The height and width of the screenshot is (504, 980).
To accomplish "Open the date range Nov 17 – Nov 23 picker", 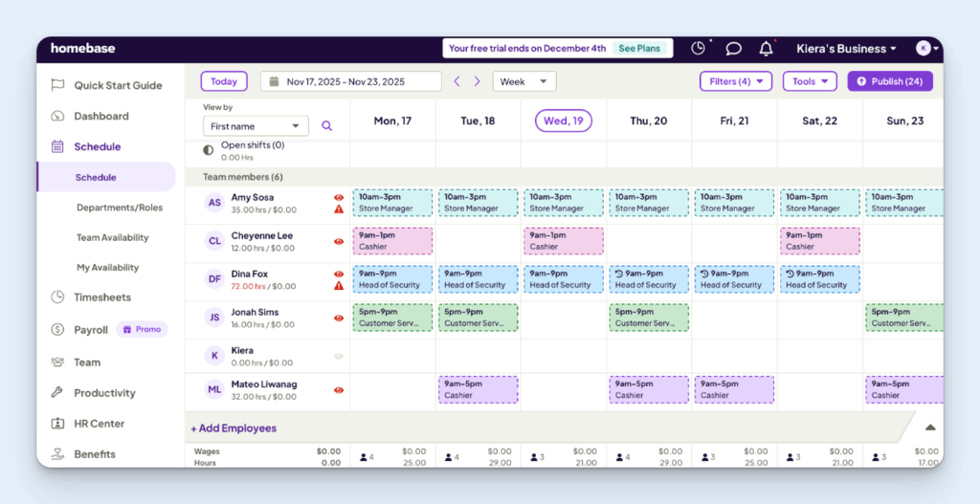I will (x=350, y=81).
